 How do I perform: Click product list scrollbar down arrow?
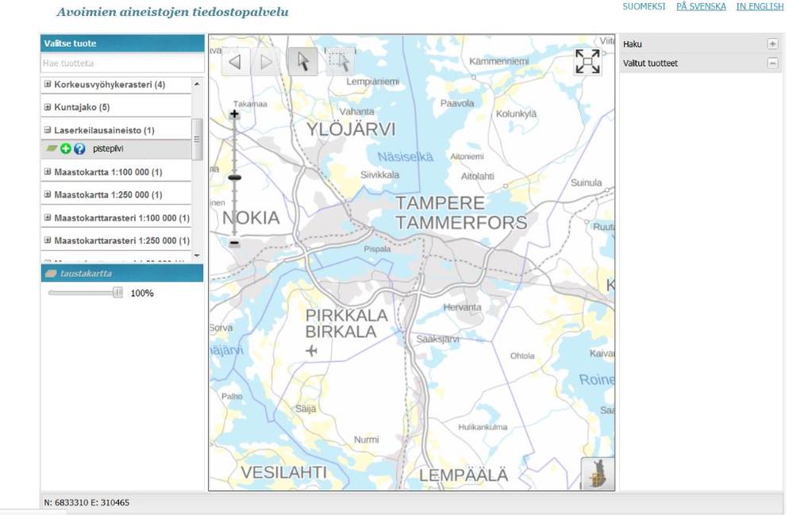(x=197, y=256)
